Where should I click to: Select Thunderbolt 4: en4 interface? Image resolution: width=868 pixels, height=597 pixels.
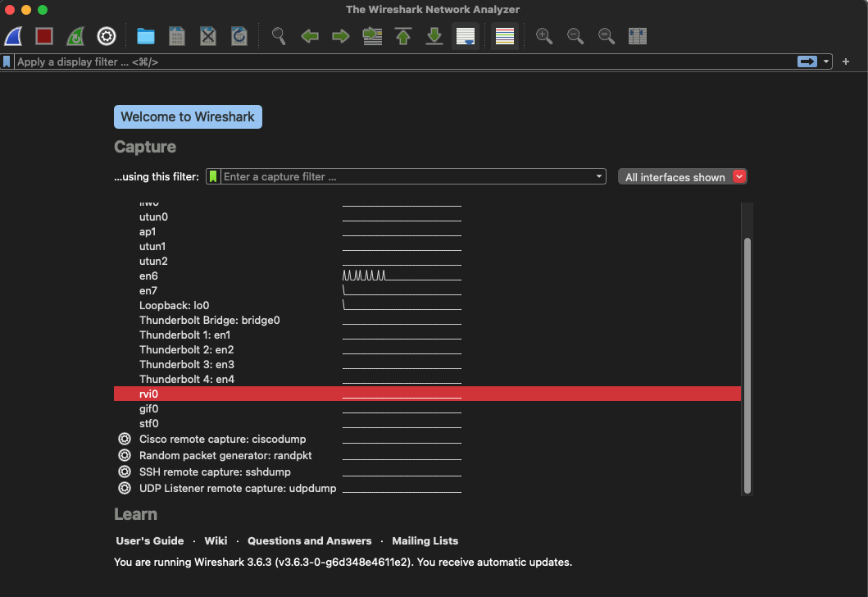click(427, 380)
